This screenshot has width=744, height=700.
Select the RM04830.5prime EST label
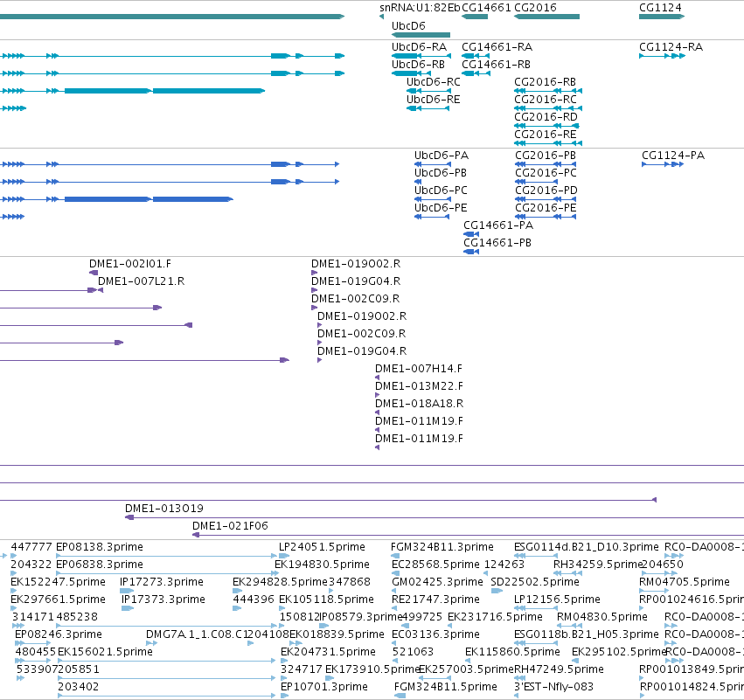tap(602, 617)
